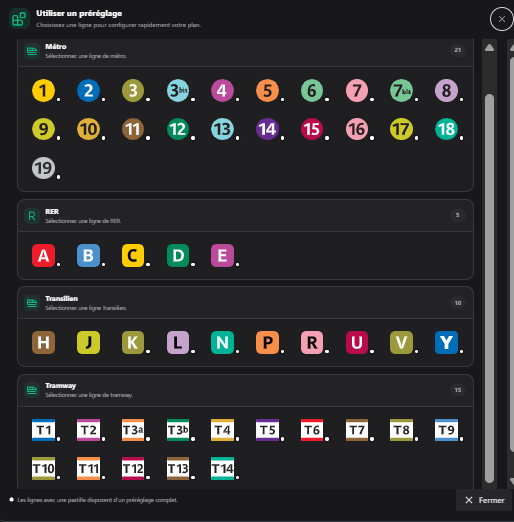This screenshot has height=522, width=514.
Task: Pick Métro line 6 preset
Action: [x=312, y=90]
